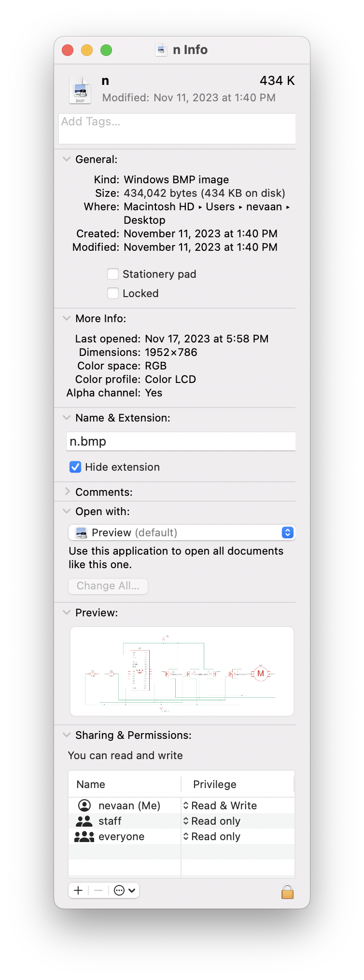Click inside the Add Tags field
Screen dimensions: 364x980
point(177,128)
